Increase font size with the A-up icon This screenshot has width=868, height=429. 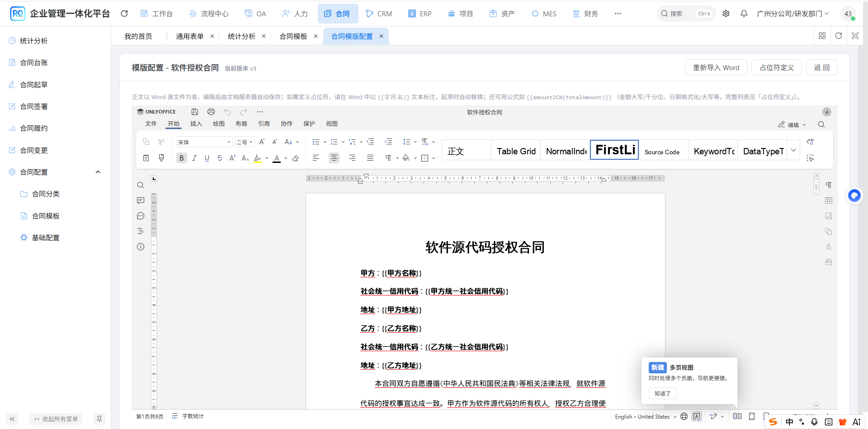point(262,142)
